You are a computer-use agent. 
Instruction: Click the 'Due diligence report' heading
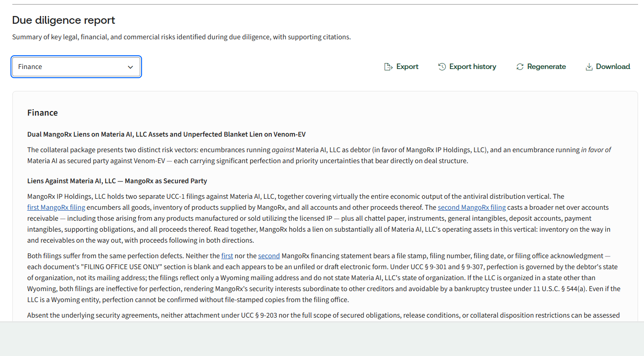[63, 20]
